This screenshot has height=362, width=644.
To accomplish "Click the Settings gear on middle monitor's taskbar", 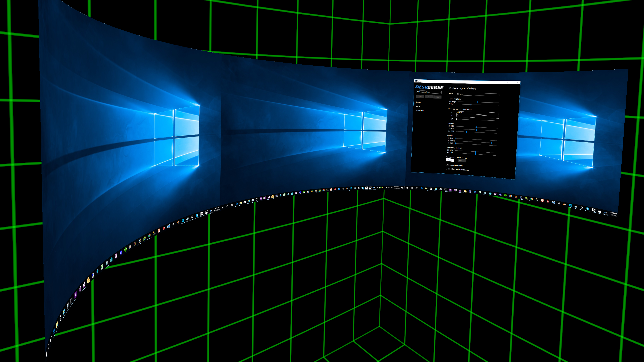I will click(358, 188).
